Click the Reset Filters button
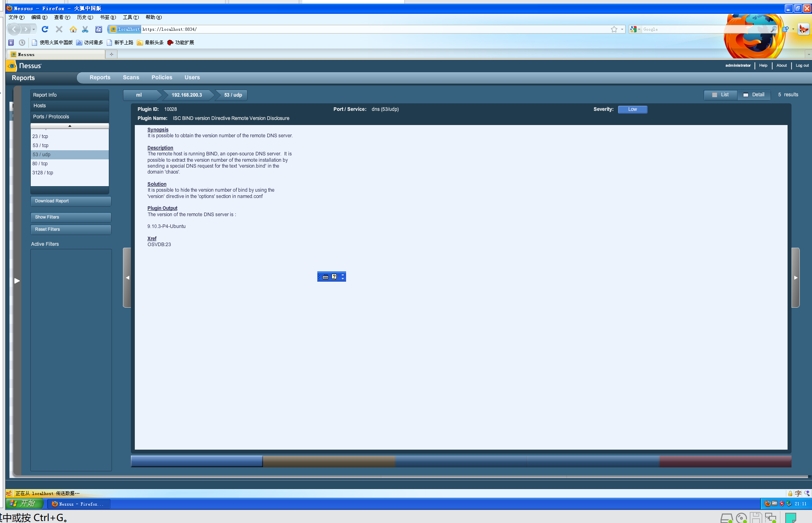This screenshot has height=523, width=812. click(x=71, y=230)
